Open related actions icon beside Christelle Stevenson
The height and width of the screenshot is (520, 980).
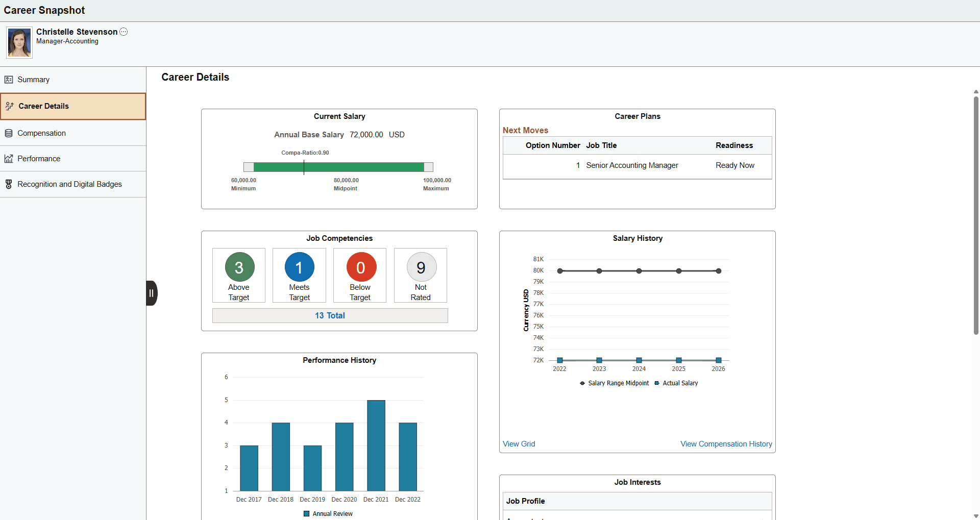(124, 32)
